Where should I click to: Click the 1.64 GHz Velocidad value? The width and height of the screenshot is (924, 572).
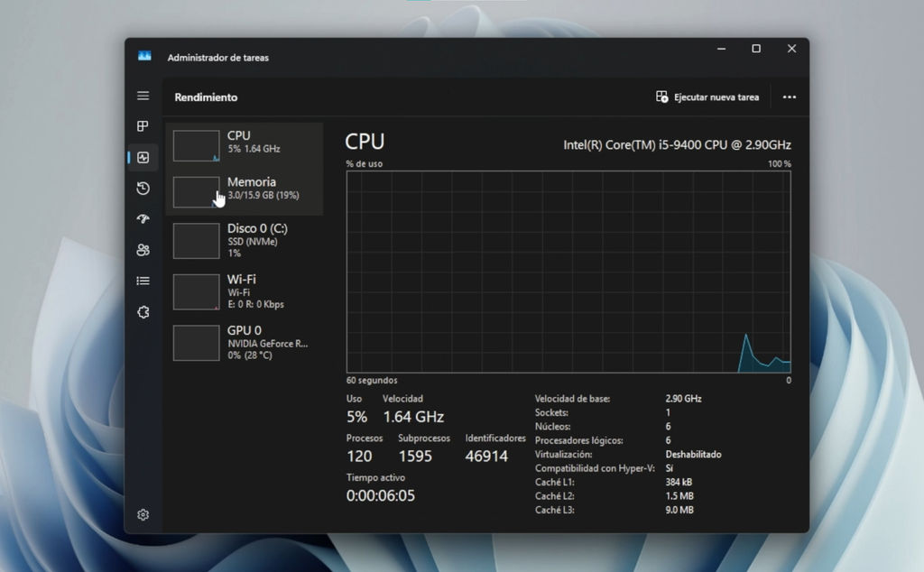413,417
